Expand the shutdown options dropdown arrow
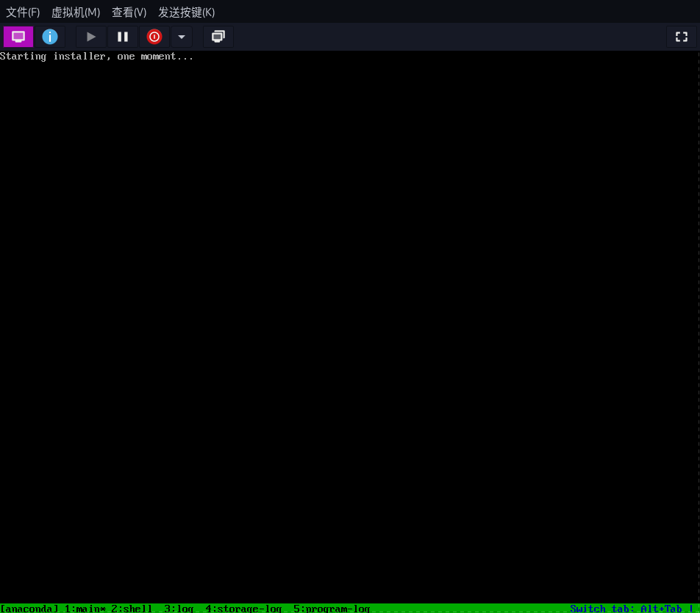This screenshot has height=613, width=700. [x=182, y=37]
